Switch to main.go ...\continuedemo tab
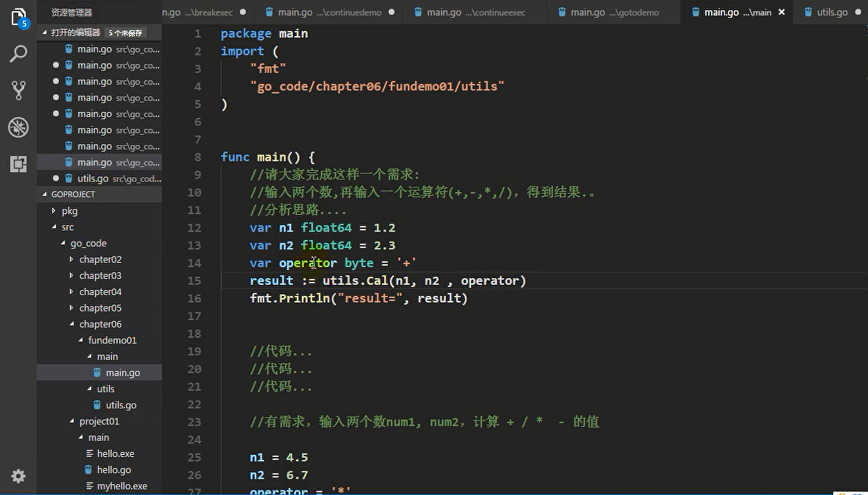This screenshot has width=868, height=495. 330,12
